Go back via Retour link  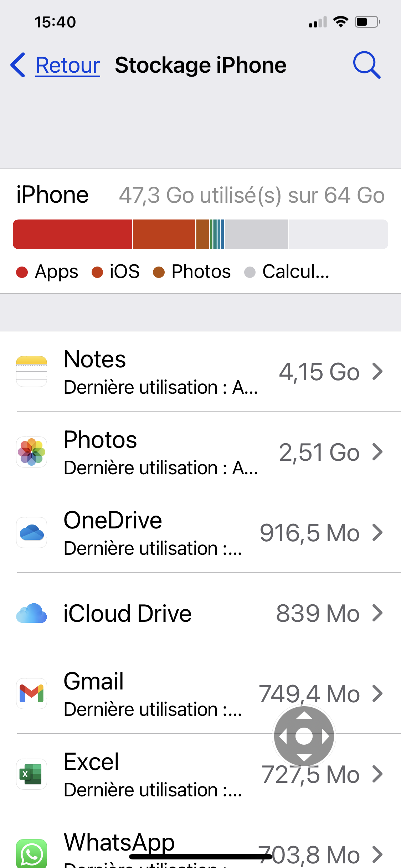click(x=68, y=66)
